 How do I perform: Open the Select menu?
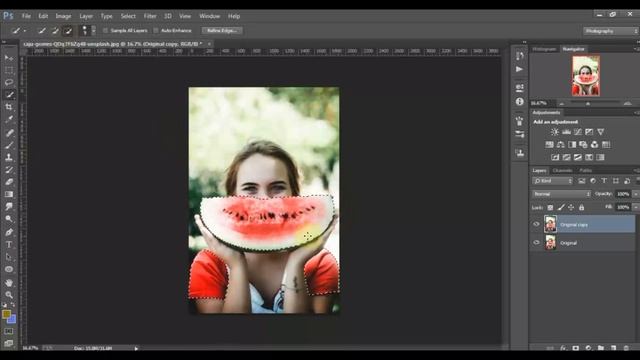(128, 16)
